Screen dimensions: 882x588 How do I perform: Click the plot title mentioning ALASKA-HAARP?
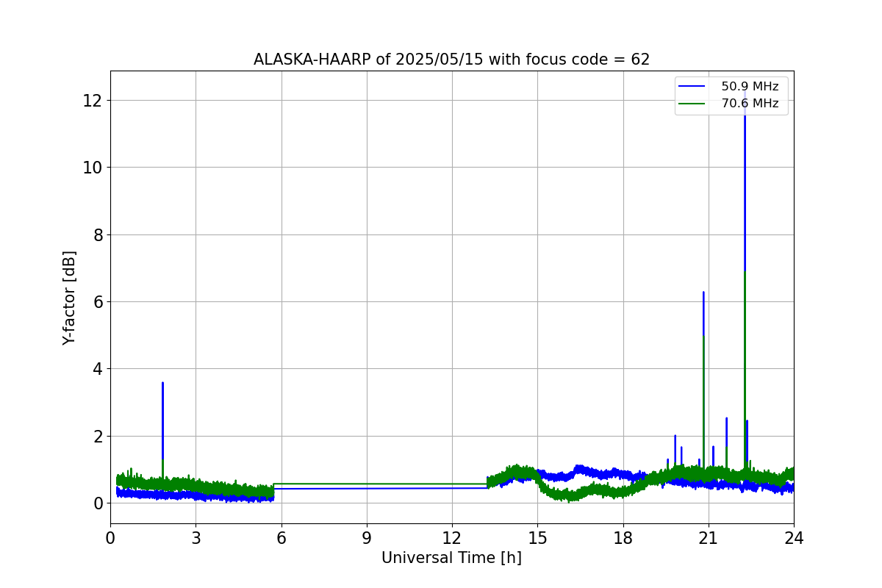tap(451, 60)
